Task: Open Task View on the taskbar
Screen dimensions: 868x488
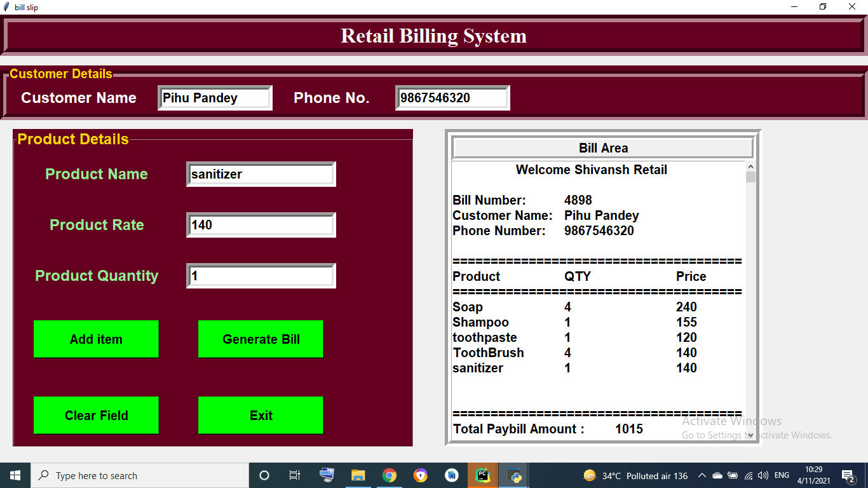Action: (x=294, y=475)
